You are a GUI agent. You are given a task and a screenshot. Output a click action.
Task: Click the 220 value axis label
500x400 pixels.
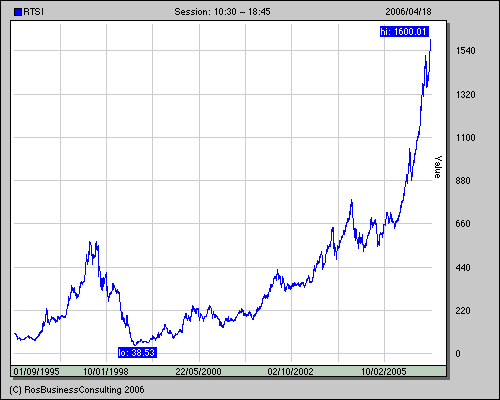[x=463, y=311]
